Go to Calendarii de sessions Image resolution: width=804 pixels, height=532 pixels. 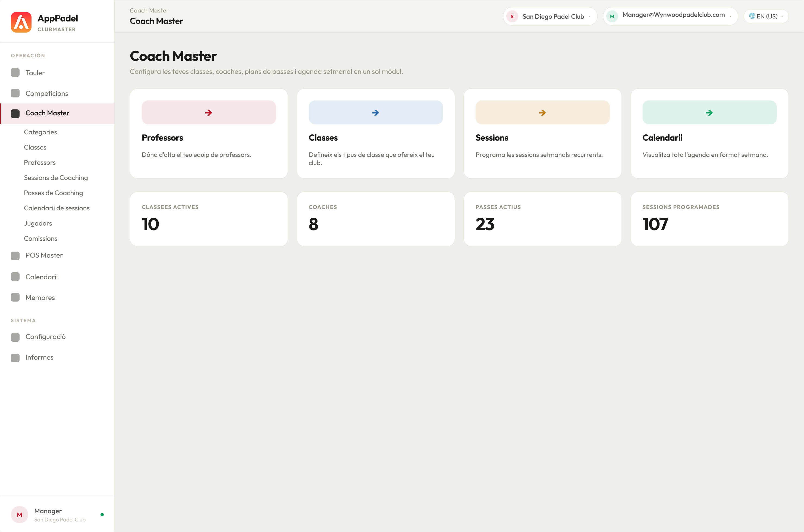pyautogui.click(x=57, y=208)
